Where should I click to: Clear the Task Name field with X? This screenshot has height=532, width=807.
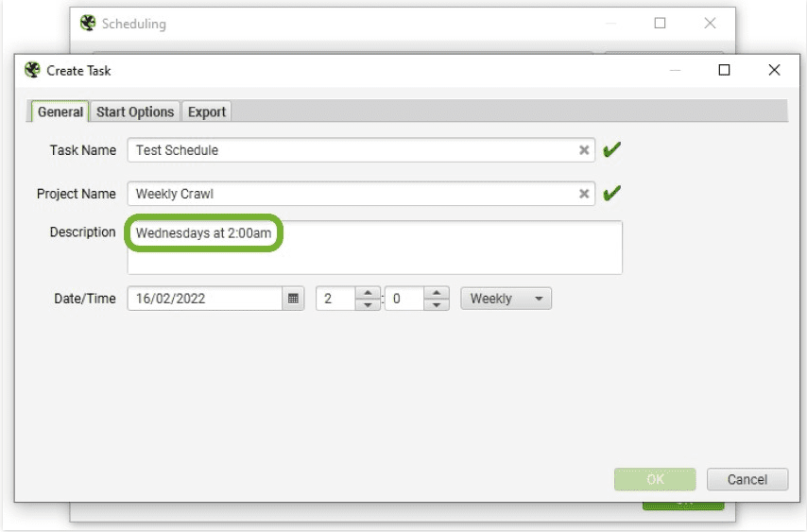point(584,150)
